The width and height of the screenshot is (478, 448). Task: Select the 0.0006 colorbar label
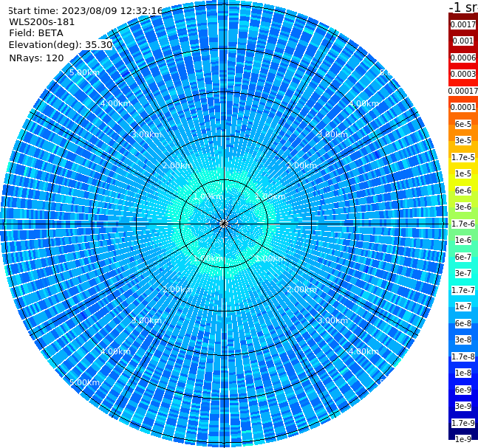point(463,58)
